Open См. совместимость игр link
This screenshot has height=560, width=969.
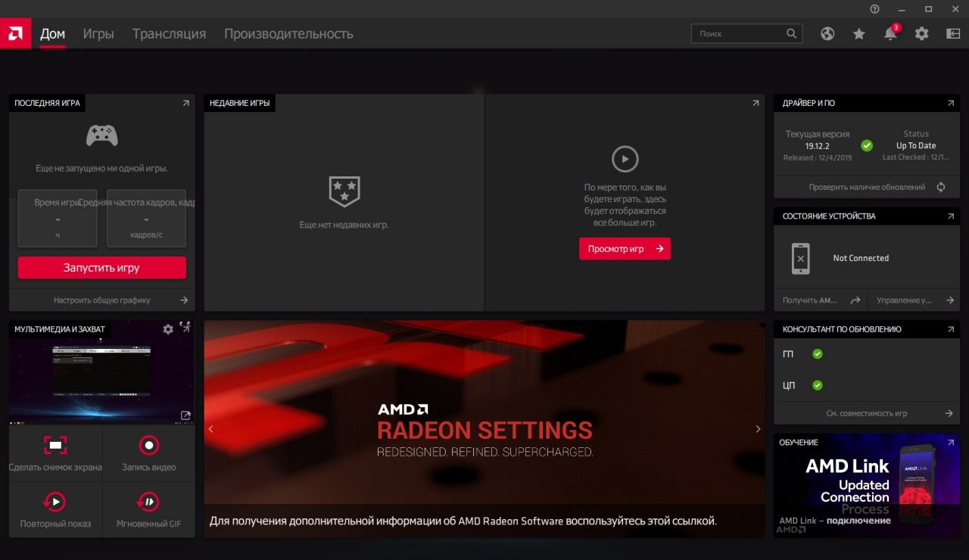tap(867, 413)
